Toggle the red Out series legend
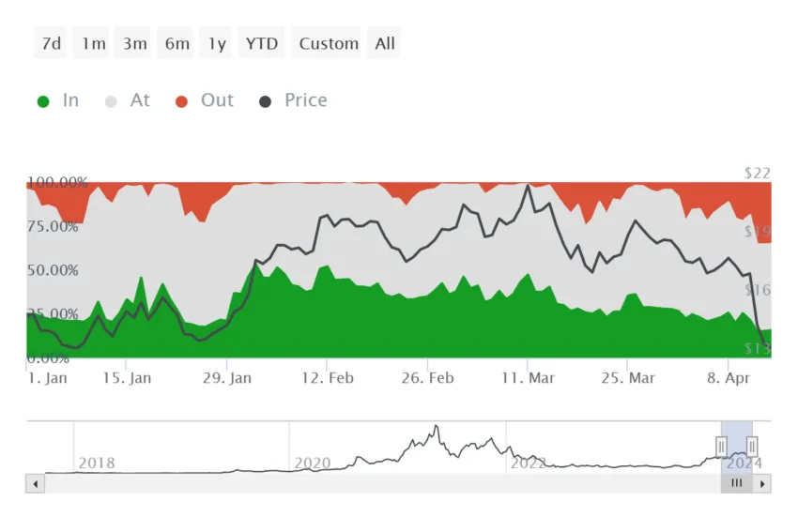 pos(204,100)
